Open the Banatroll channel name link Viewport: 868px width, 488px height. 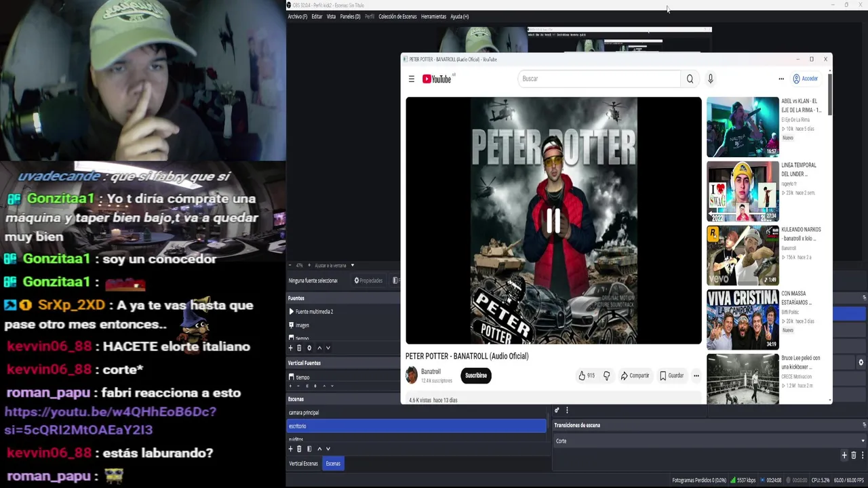(431, 371)
